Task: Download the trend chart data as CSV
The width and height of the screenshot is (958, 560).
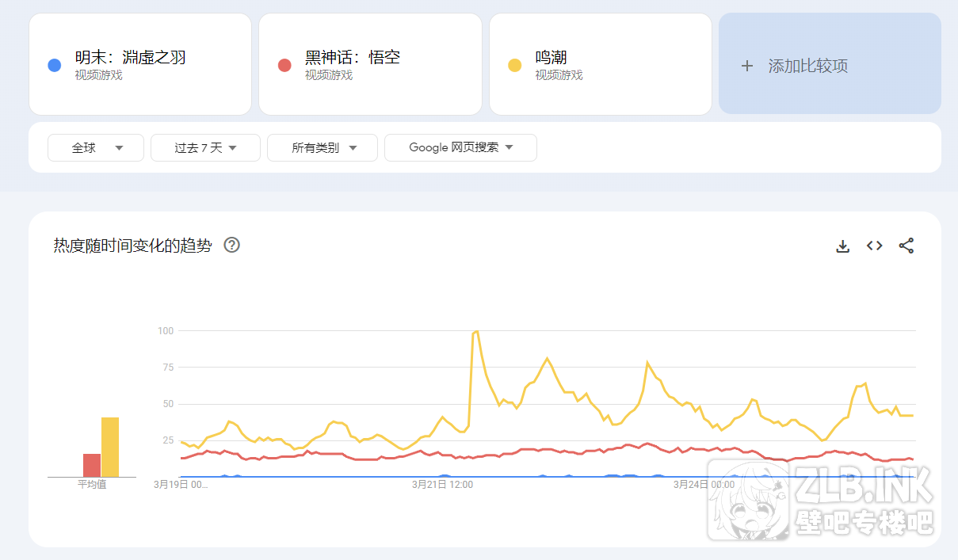Action: 842,246
